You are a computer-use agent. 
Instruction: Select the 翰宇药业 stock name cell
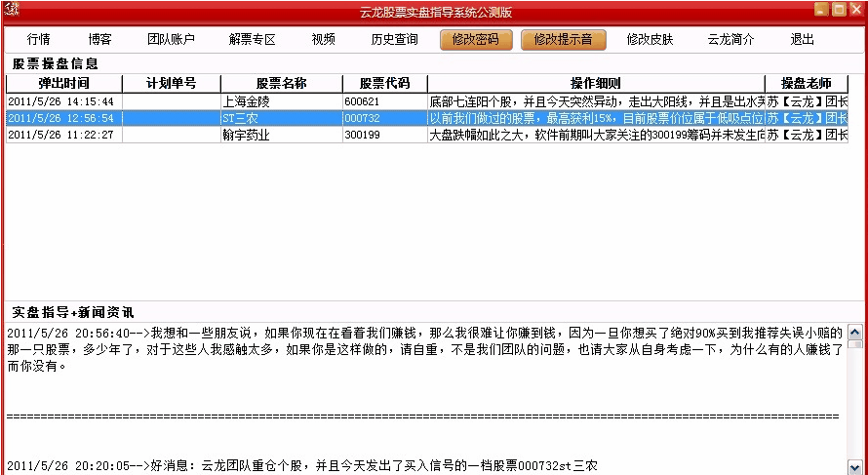point(282,135)
